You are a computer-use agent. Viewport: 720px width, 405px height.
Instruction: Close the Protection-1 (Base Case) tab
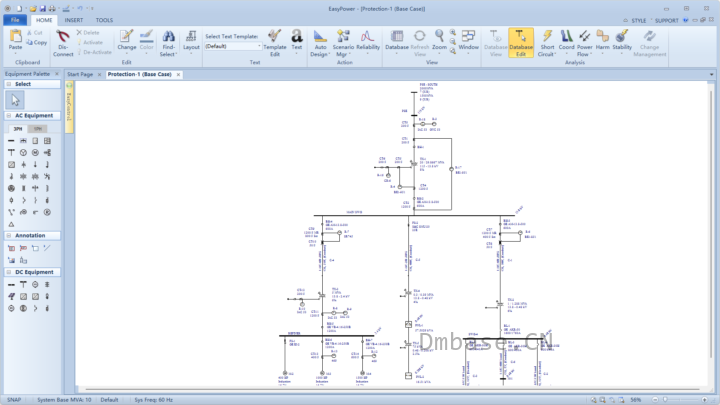pos(178,74)
